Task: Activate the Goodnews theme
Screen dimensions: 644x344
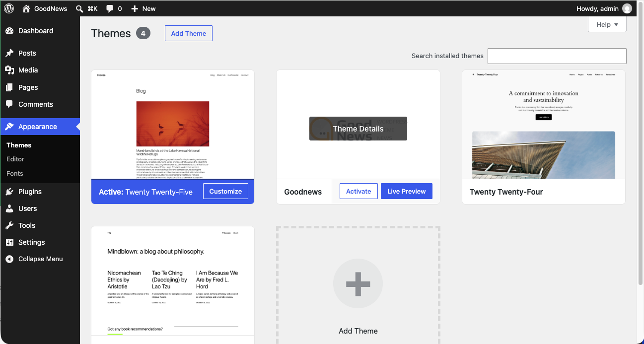Action: pos(358,191)
